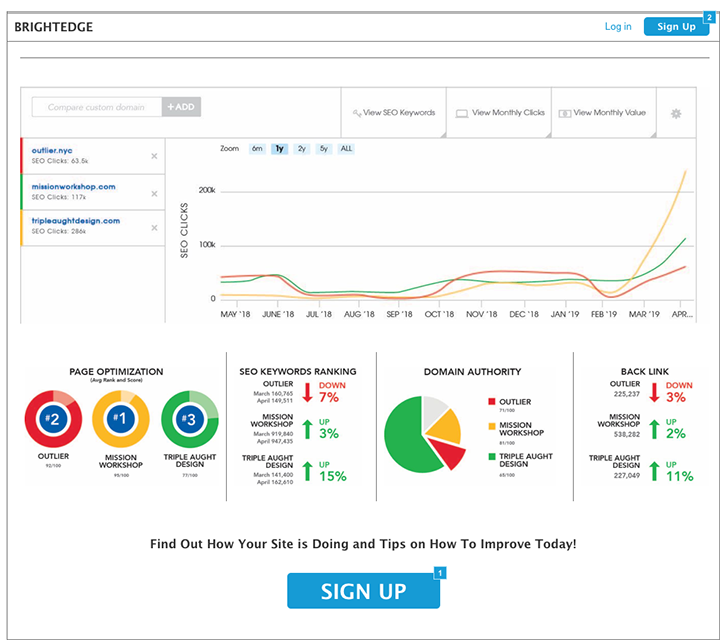This screenshot has width=720, height=640.
Task: Set zoom range to 2y
Action: [302, 149]
